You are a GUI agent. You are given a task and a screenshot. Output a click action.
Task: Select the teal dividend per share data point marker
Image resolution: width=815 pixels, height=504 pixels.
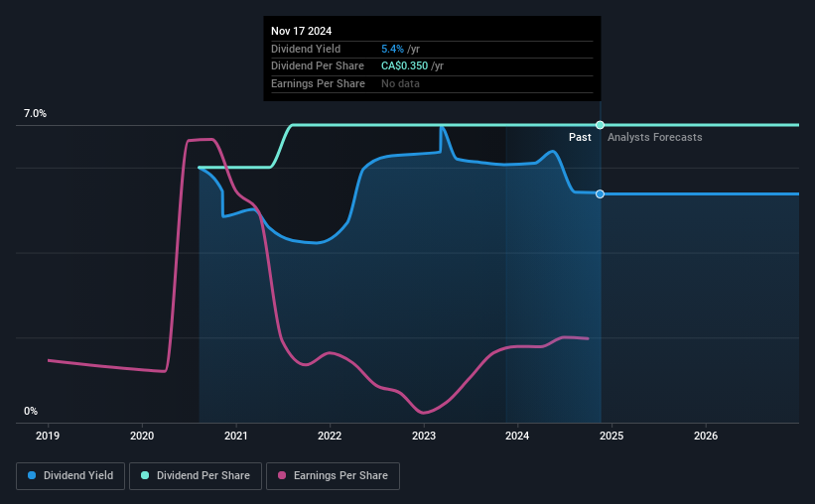coord(600,125)
